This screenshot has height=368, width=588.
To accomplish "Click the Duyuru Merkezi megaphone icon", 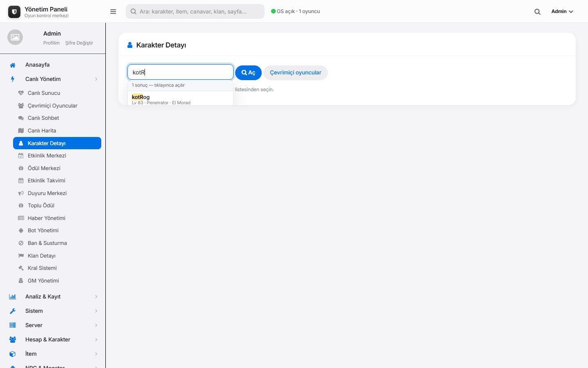I will click(21, 193).
